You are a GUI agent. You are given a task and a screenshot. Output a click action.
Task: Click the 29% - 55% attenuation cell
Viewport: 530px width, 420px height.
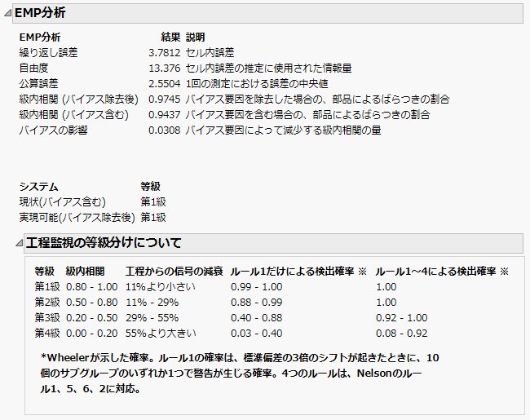click(152, 318)
